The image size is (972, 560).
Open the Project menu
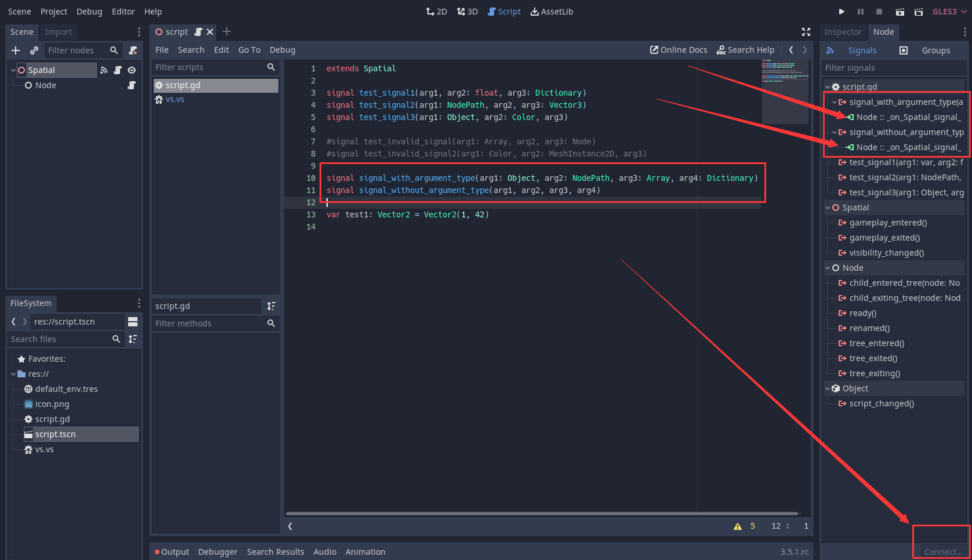[x=54, y=12]
